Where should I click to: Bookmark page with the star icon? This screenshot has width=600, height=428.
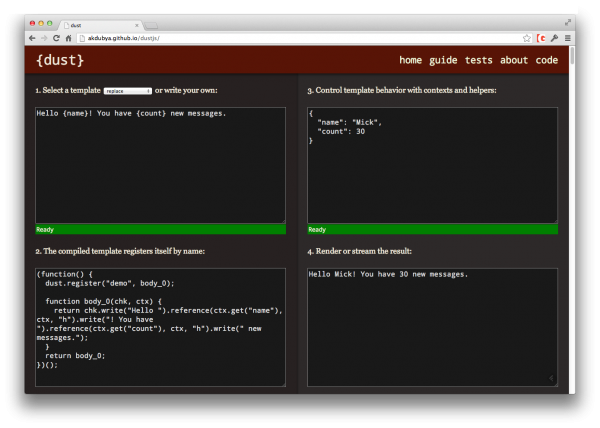pyautogui.click(x=527, y=38)
